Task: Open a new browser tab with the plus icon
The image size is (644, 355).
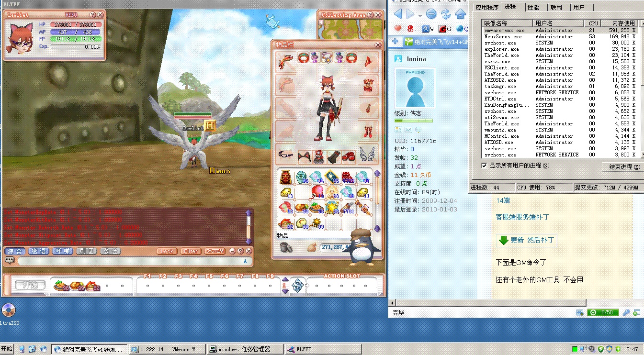Action: click(395, 42)
